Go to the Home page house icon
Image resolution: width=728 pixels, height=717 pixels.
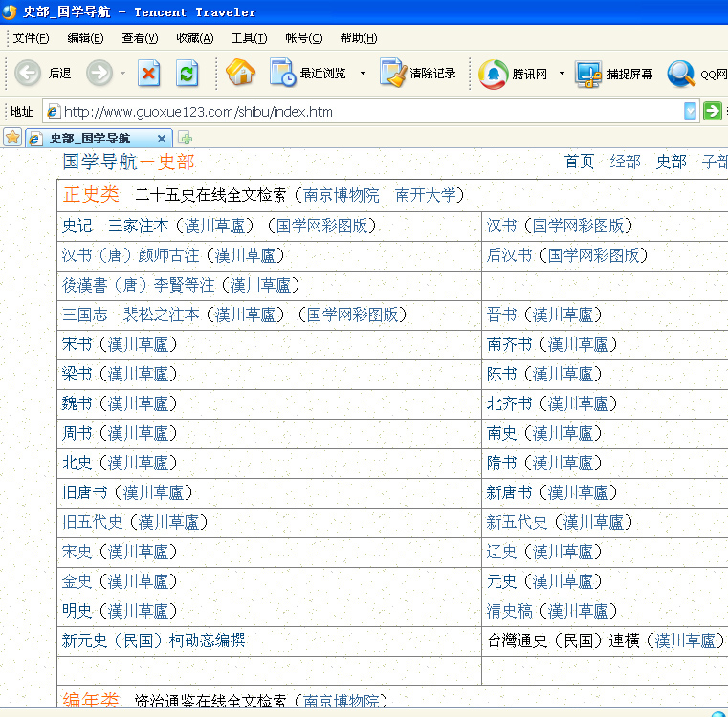tap(240, 72)
